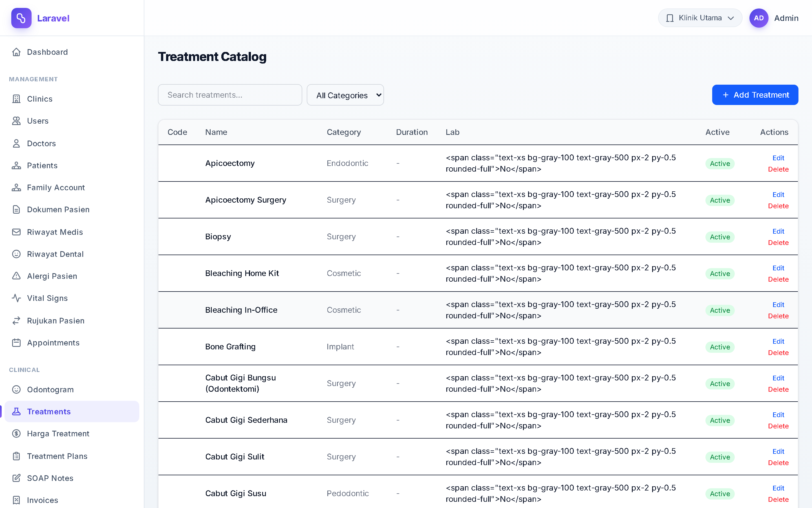Select the Odontogram menu item
This screenshot has height=508, width=812.
pyautogui.click(x=72, y=389)
